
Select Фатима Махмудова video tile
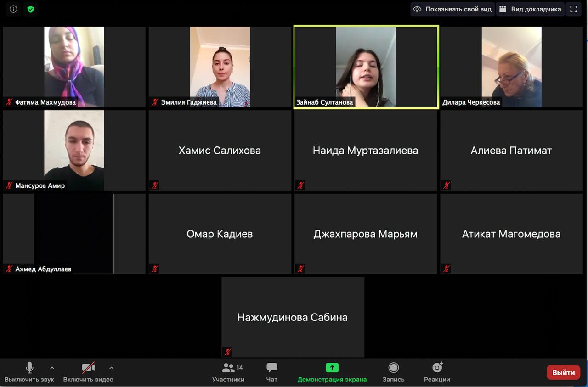[x=74, y=67]
